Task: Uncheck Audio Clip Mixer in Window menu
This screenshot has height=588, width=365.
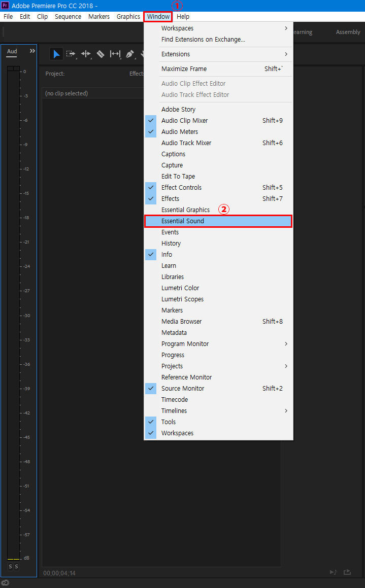Action: point(218,120)
